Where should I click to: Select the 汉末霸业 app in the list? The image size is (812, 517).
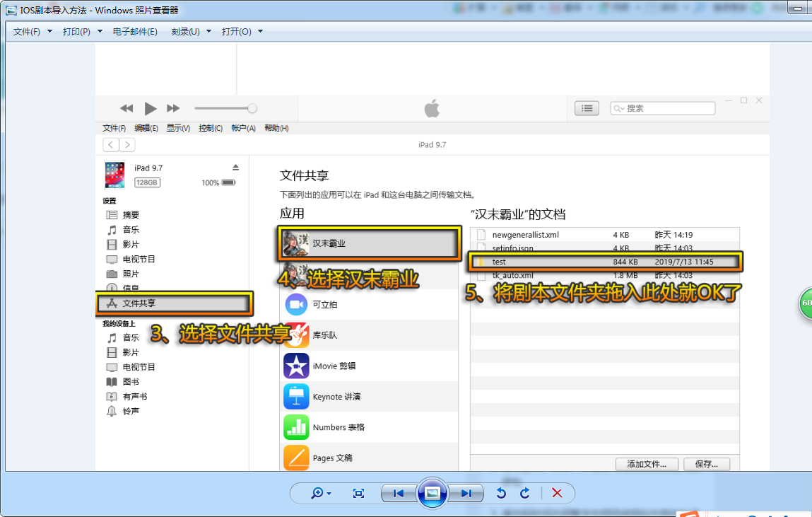pyautogui.click(x=369, y=243)
